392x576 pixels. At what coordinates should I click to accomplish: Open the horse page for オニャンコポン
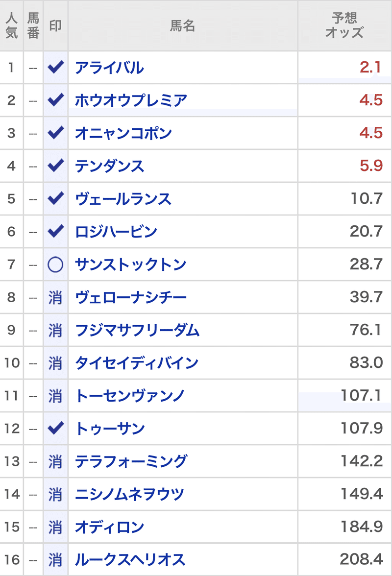pos(123,133)
